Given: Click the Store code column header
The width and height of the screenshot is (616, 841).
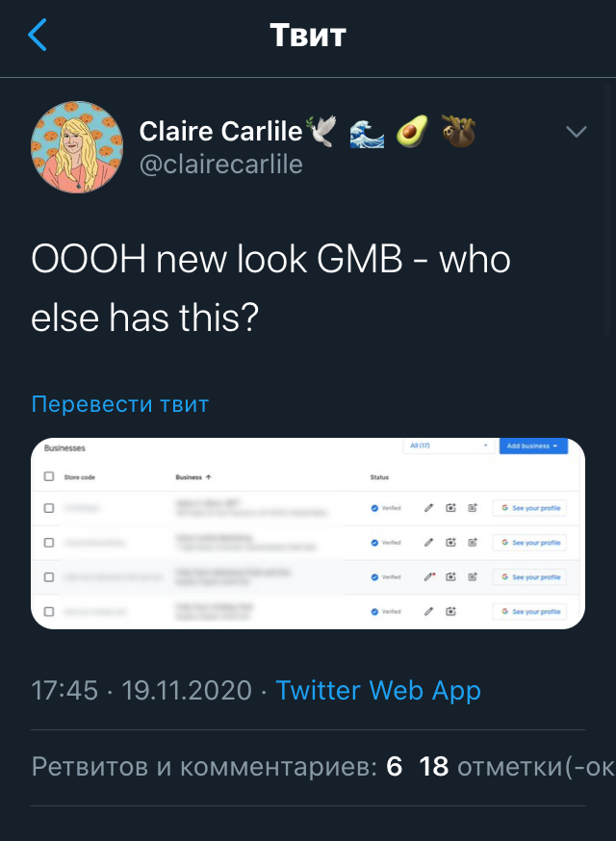Looking at the screenshot, I should [79, 476].
